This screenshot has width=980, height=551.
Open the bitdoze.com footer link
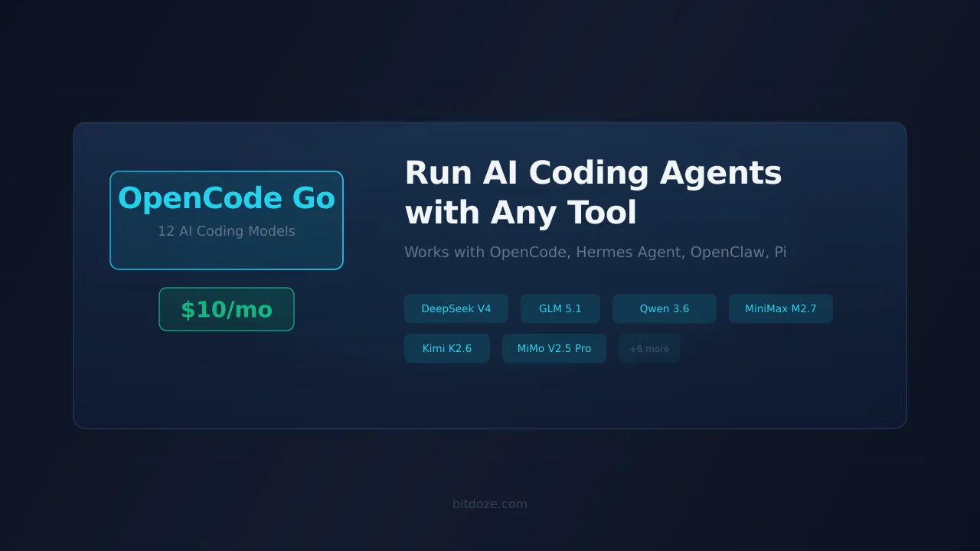click(x=490, y=504)
